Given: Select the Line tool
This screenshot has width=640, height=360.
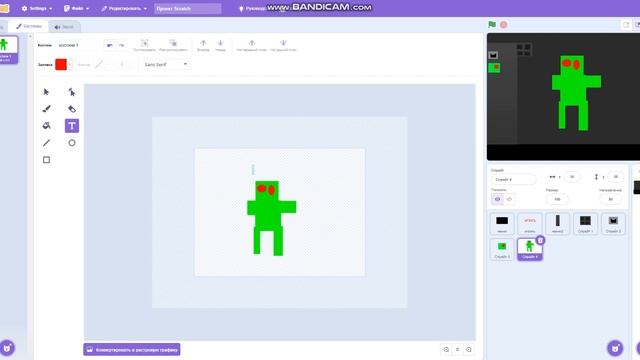Looking at the screenshot, I should (47, 143).
